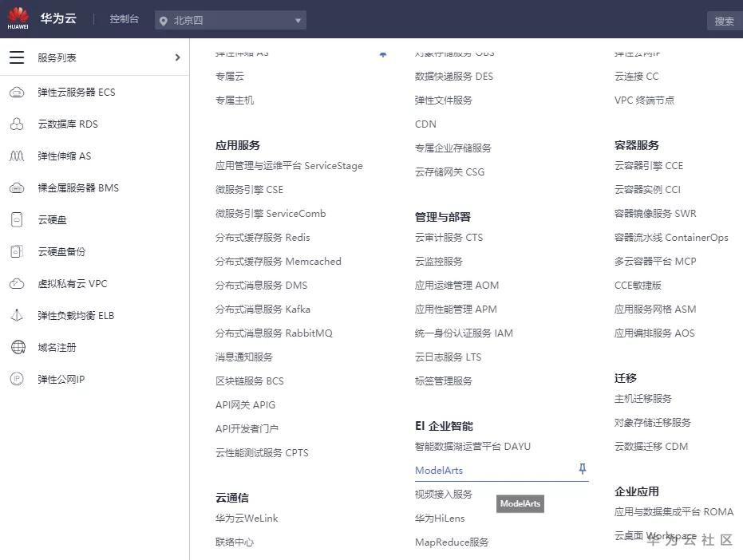
Task: Click the 弹性公网IP icon
Action: coord(17,379)
